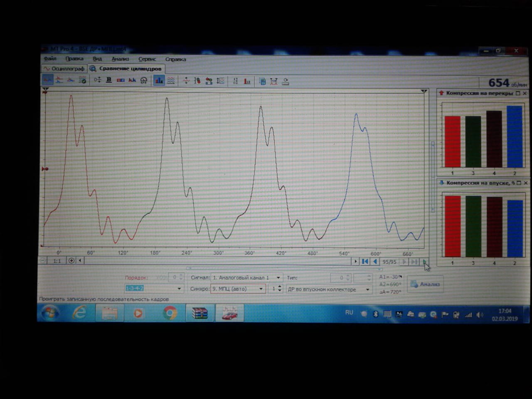
Task: Click the waveform with green check icon
Action: [x=83, y=80]
